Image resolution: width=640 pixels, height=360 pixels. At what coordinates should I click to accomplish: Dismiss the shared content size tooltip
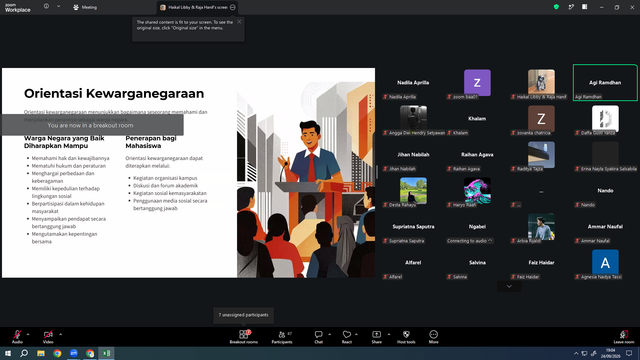click(x=239, y=22)
